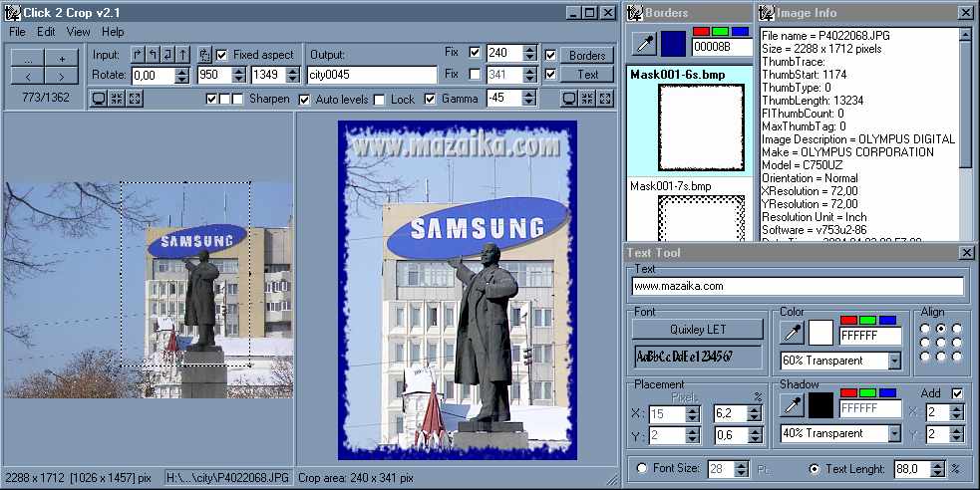
Task: Pick shadow color with Shadow eyedropper
Action: click(x=792, y=405)
